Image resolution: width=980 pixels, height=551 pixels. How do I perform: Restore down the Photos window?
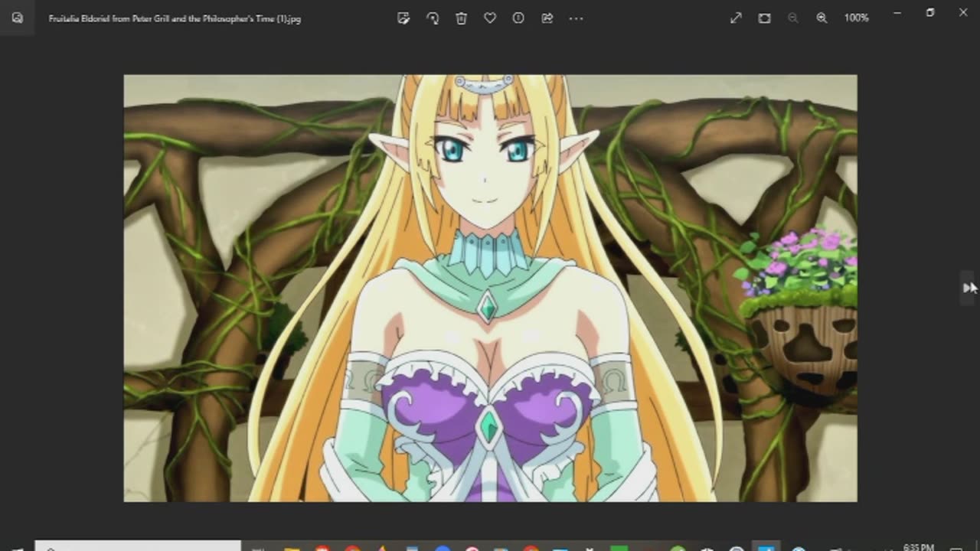point(929,12)
